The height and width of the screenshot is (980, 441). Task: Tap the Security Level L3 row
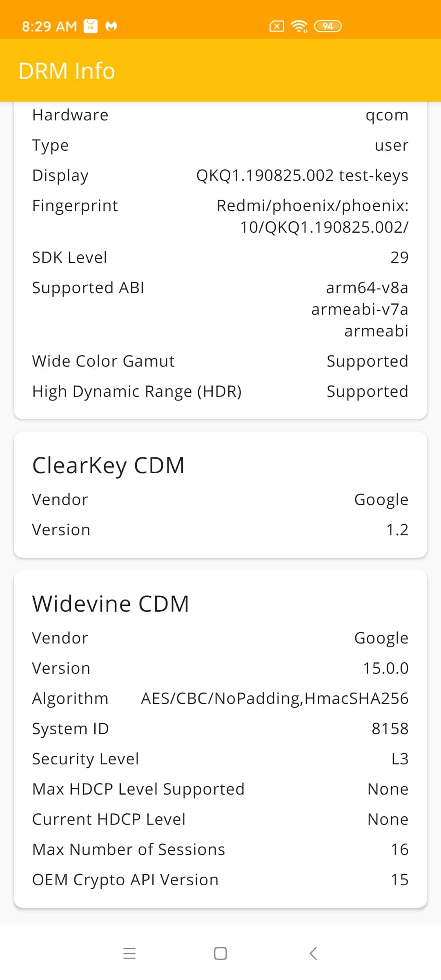pyautogui.click(x=220, y=759)
